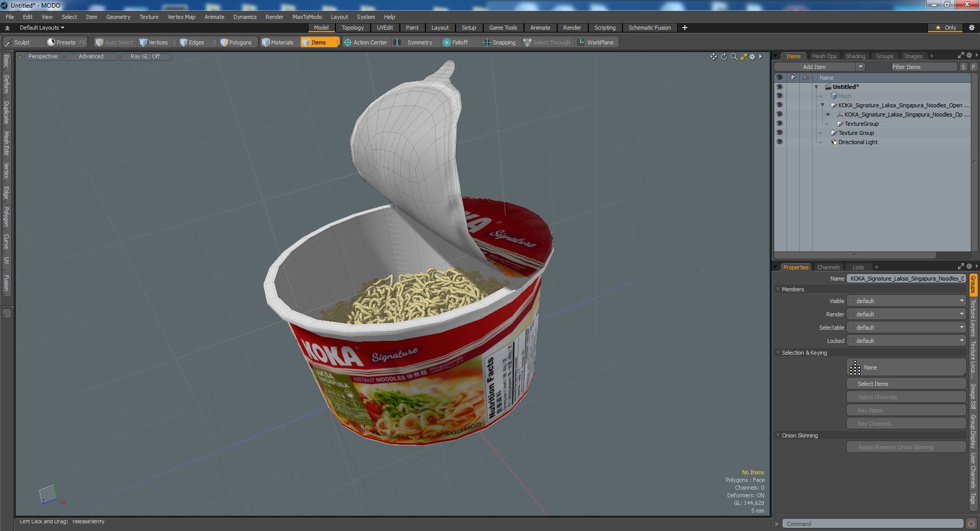
Task: Open viewport settings gear
Action: [x=752, y=57]
